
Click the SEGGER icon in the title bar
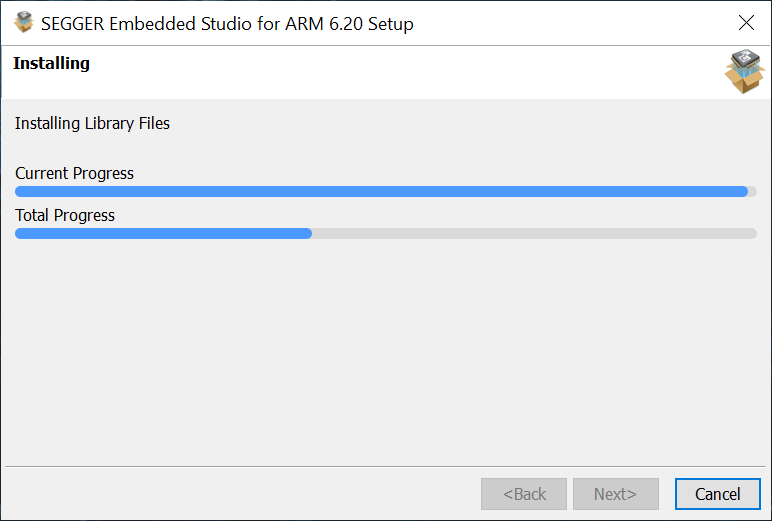click(x=24, y=22)
